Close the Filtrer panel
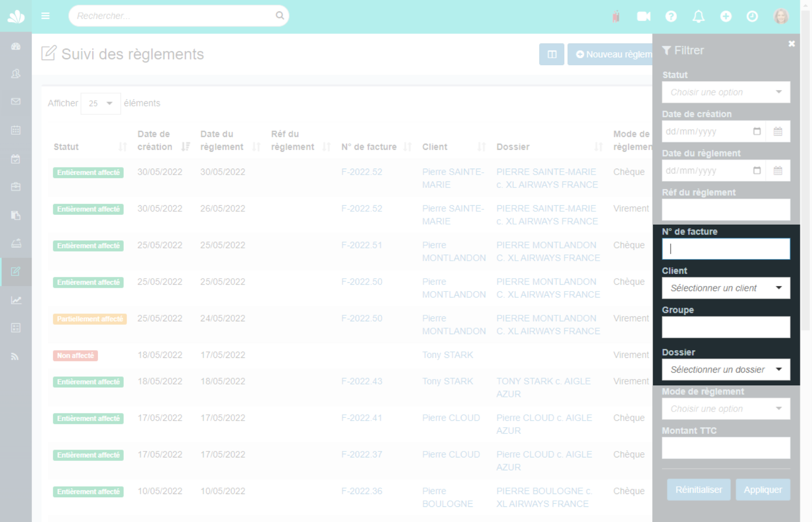Screen dimensions: 812x522 click(791, 44)
